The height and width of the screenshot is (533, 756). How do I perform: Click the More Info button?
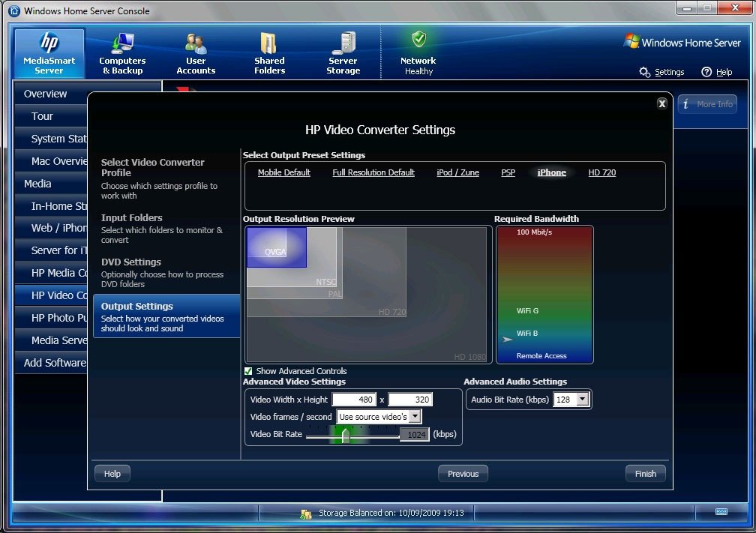(707, 104)
